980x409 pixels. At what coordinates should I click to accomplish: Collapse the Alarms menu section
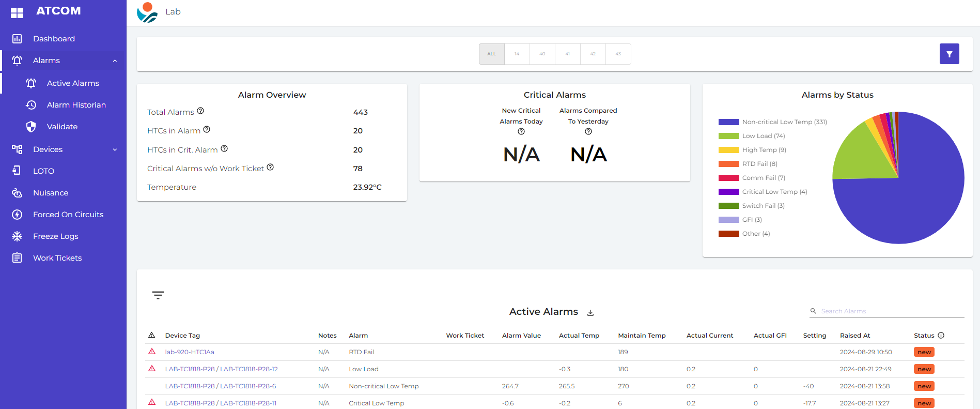115,61
